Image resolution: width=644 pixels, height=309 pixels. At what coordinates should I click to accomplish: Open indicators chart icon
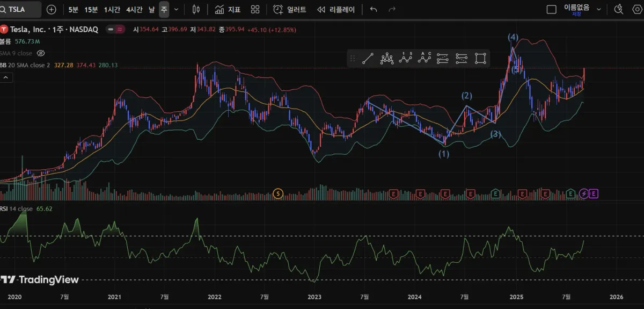pyautogui.click(x=219, y=9)
